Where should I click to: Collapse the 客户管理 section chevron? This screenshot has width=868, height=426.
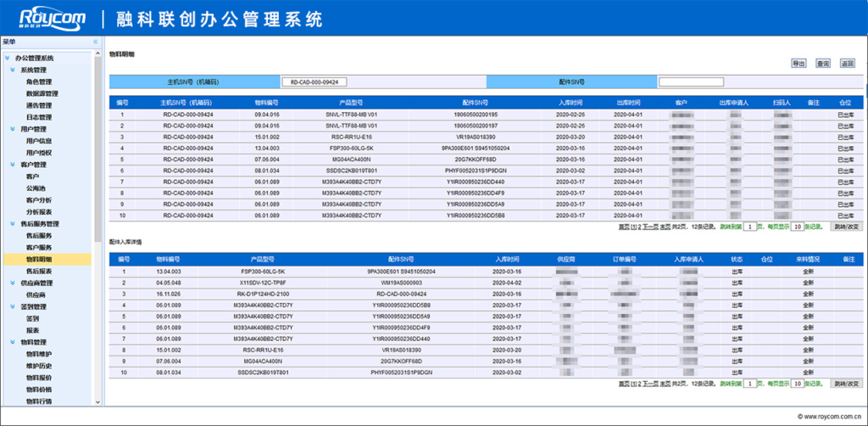coord(14,165)
